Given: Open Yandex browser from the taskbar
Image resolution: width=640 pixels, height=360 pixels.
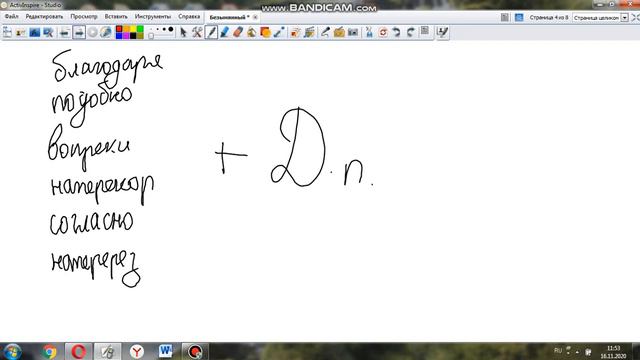Looking at the screenshot, I should pyautogui.click(x=137, y=351).
